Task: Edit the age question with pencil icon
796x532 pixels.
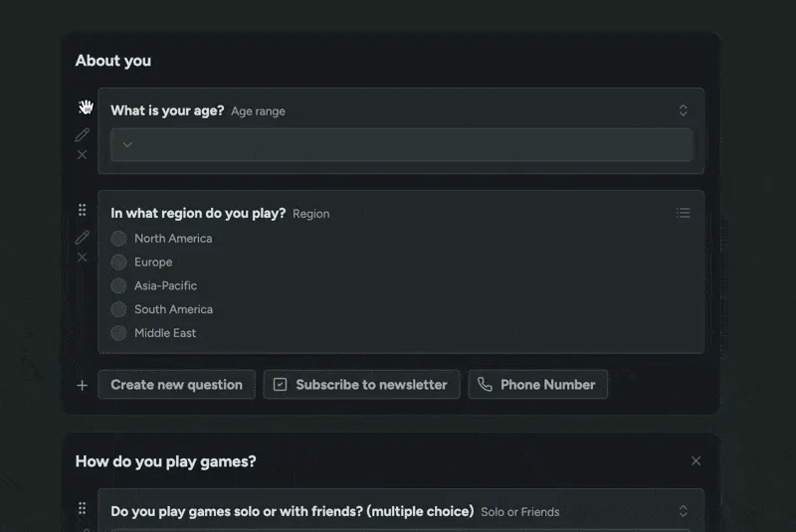Action: click(83, 134)
